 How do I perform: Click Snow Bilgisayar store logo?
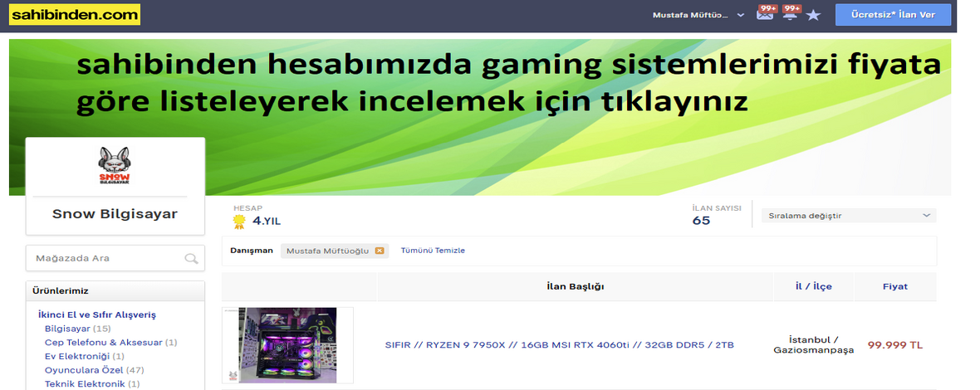(115, 165)
